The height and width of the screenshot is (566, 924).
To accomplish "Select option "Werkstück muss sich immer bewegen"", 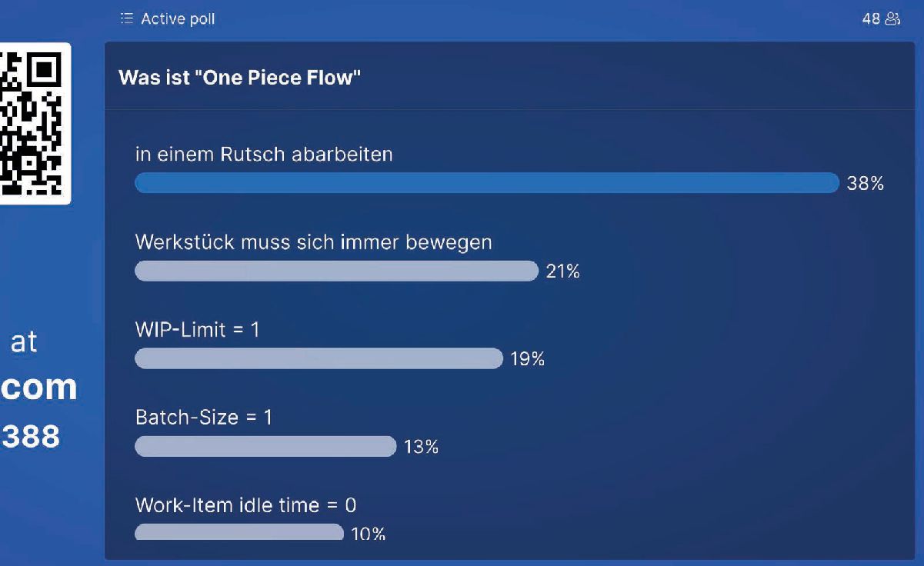I will coord(313,242).
